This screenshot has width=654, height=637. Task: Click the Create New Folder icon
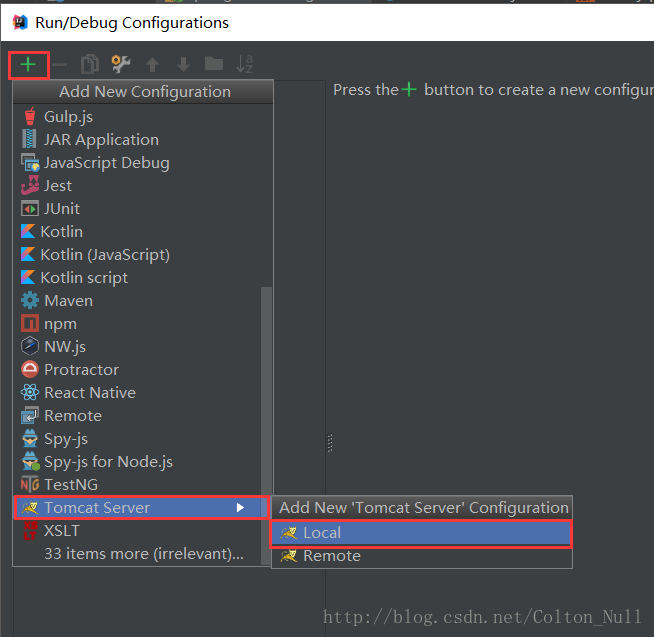coord(214,64)
